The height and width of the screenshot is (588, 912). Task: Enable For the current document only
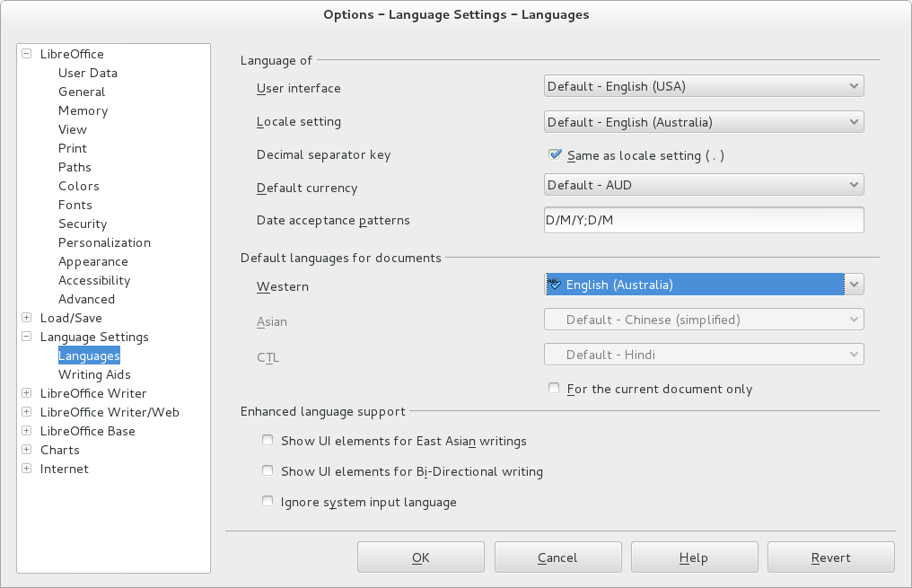point(554,388)
